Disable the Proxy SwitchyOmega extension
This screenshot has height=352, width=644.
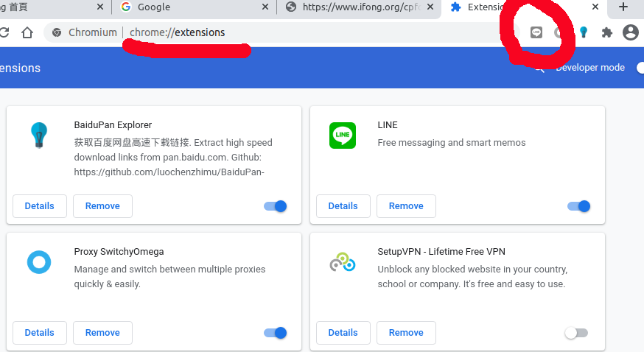coord(276,333)
